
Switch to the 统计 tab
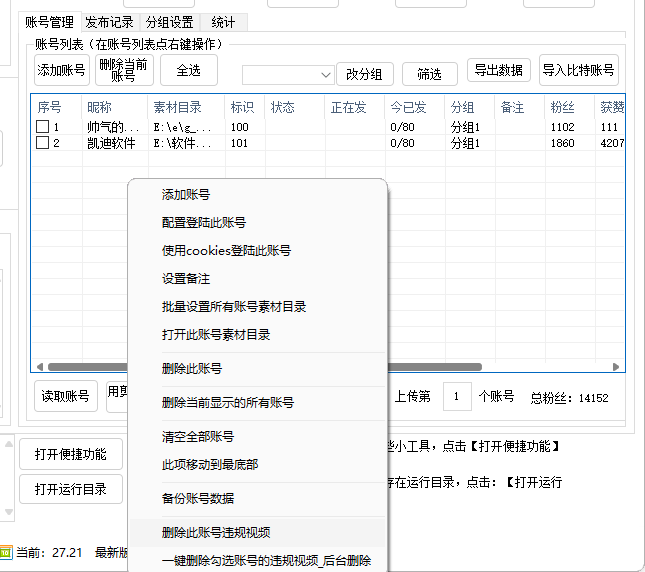pyautogui.click(x=223, y=22)
